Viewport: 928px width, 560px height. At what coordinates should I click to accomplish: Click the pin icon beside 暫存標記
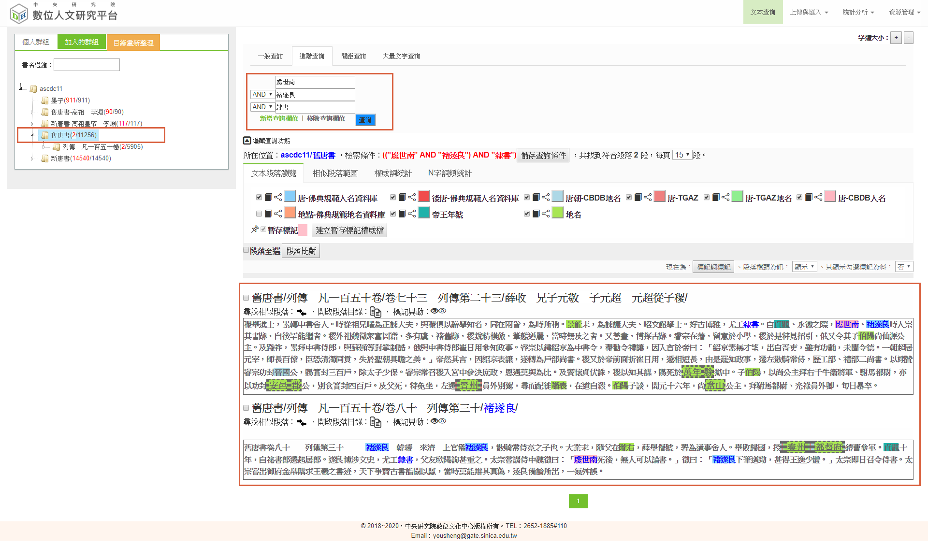pyautogui.click(x=255, y=230)
